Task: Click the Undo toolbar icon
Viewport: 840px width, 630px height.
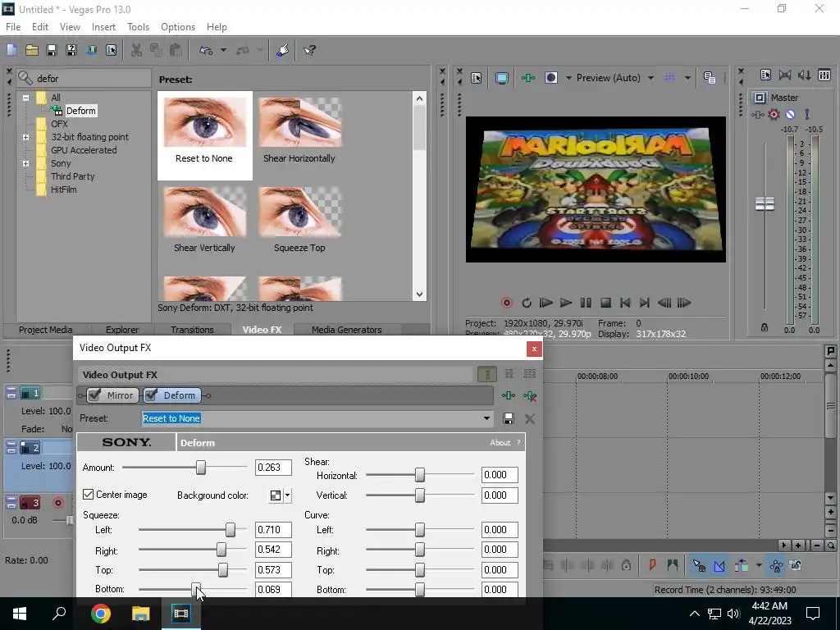Action: (x=206, y=50)
